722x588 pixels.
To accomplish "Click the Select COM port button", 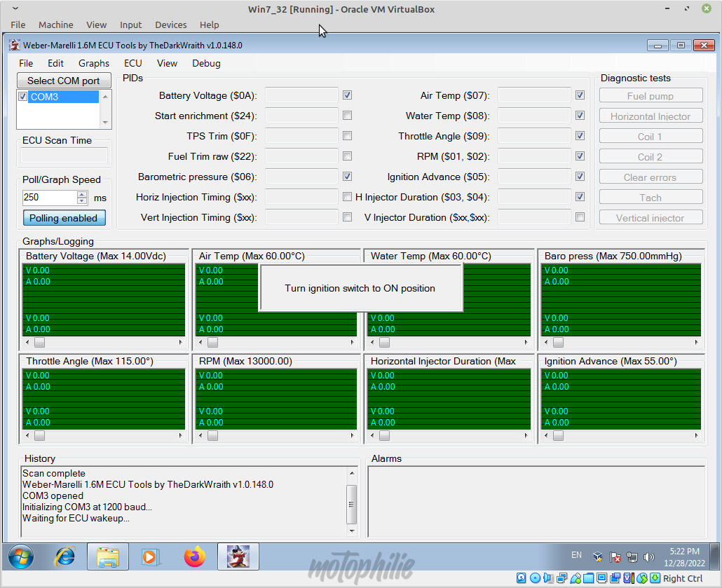I will coord(64,81).
